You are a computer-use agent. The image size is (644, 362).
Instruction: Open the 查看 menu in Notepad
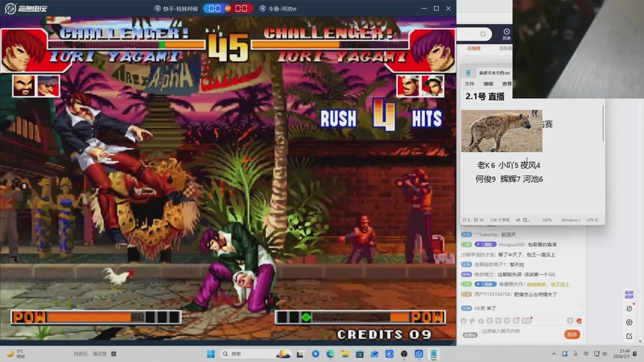[507, 84]
